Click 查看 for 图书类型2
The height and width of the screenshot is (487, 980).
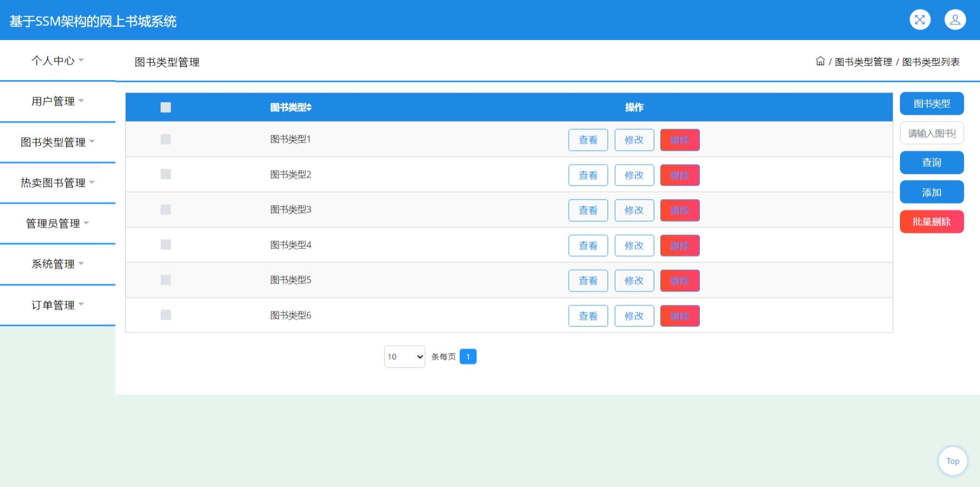[x=588, y=175]
